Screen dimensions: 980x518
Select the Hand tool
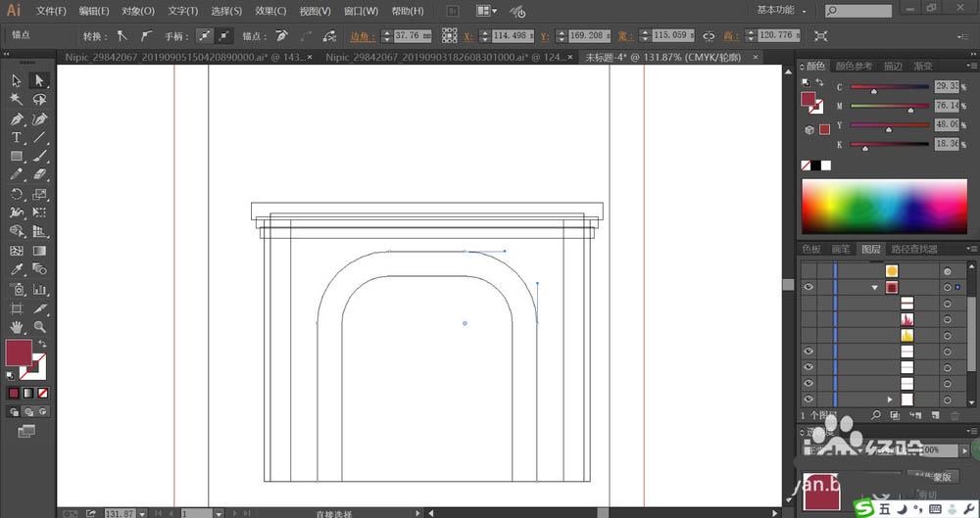tap(17, 327)
